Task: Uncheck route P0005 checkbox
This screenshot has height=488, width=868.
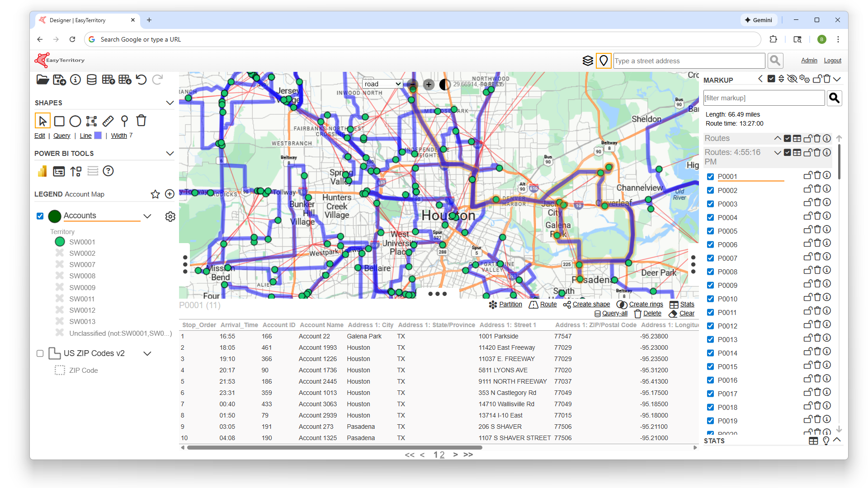Action: click(x=710, y=231)
